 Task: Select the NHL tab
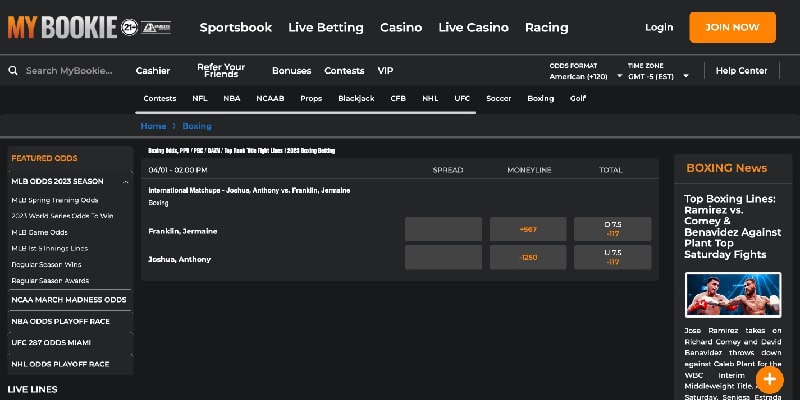[430, 98]
